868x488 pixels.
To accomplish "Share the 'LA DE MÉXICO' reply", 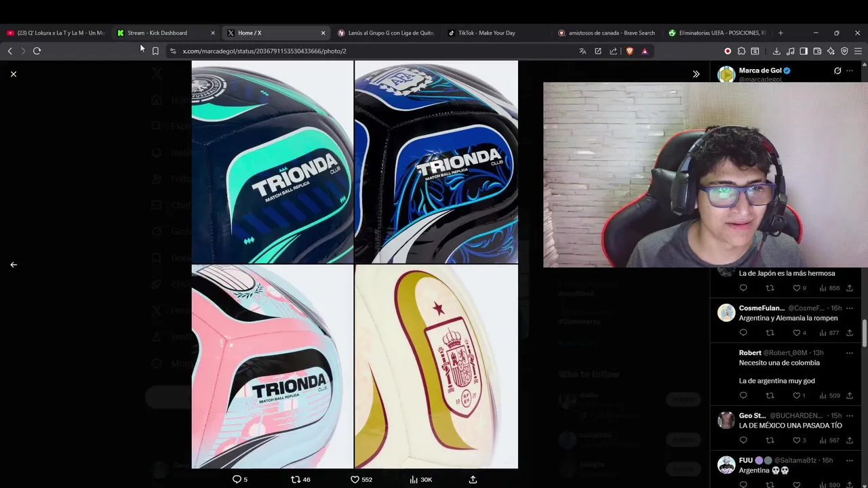I will [x=850, y=440].
